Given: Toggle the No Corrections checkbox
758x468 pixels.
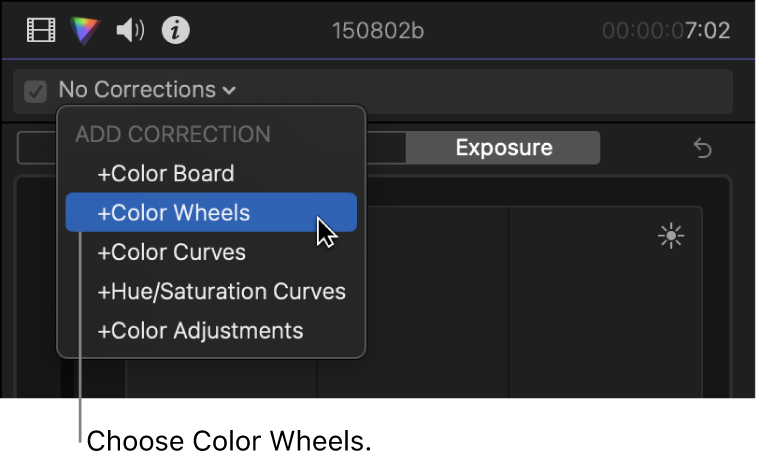Looking at the screenshot, I should pyautogui.click(x=36, y=91).
